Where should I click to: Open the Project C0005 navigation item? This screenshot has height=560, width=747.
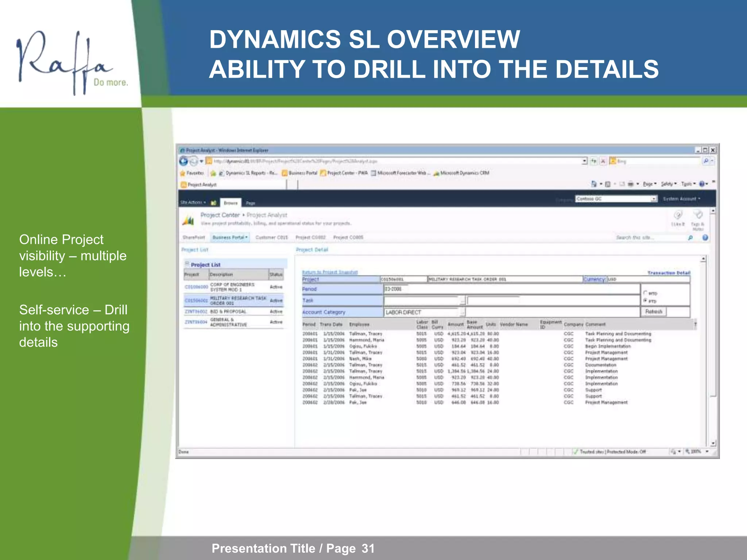click(x=348, y=237)
